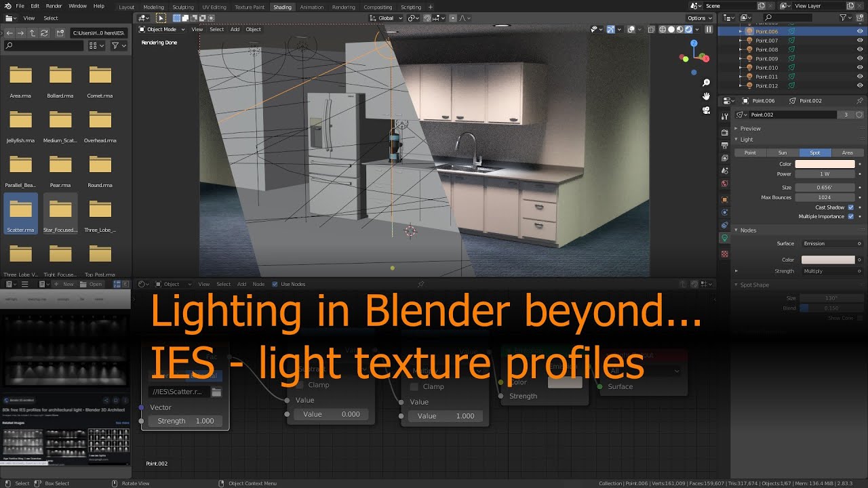The width and height of the screenshot is (868, 488).
Task: Hide Point.007 in viewport
Action: click(x=860, y=41)
